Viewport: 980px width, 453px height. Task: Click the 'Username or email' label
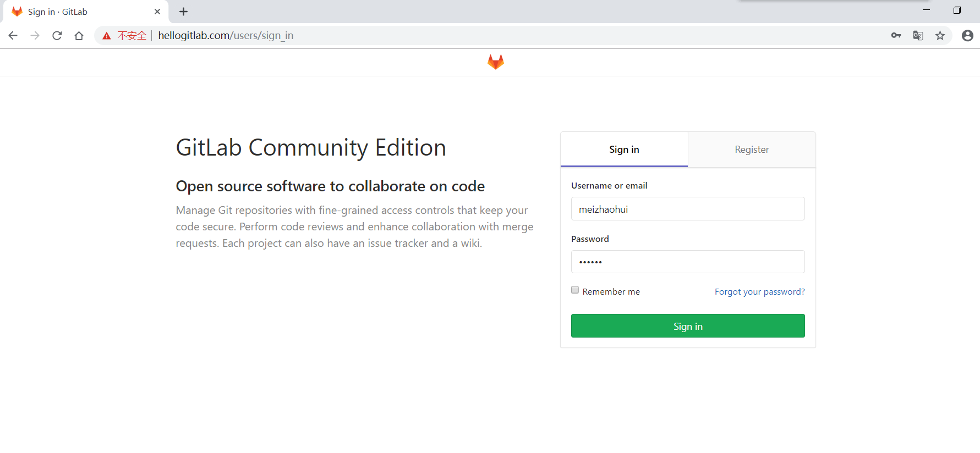(609, 186)
